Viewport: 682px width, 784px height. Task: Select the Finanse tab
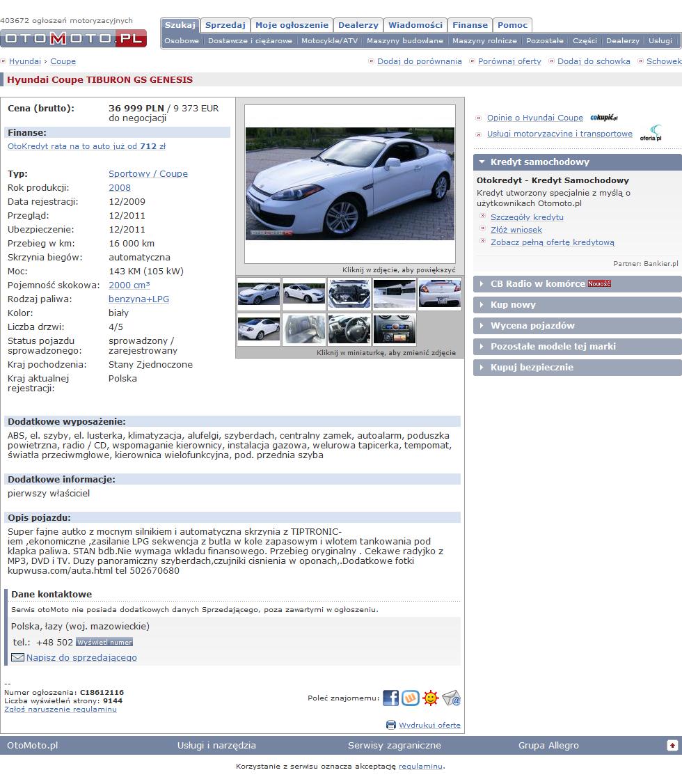(470, 25)
